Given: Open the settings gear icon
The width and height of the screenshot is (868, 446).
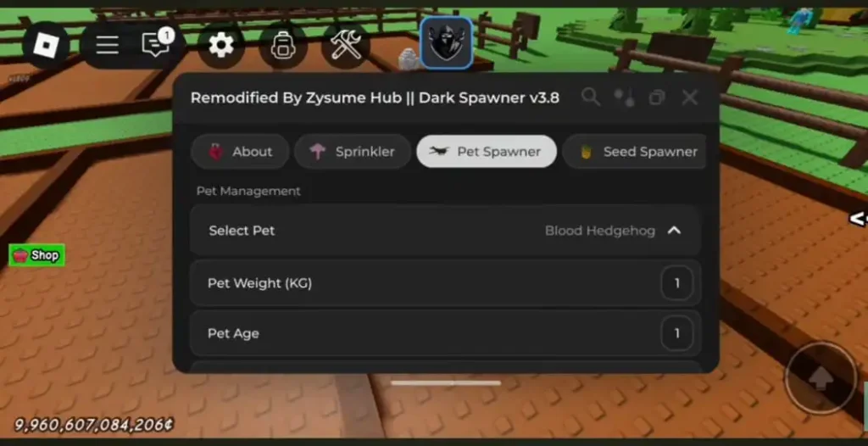Looking at the screenshot, I should 221,45.
